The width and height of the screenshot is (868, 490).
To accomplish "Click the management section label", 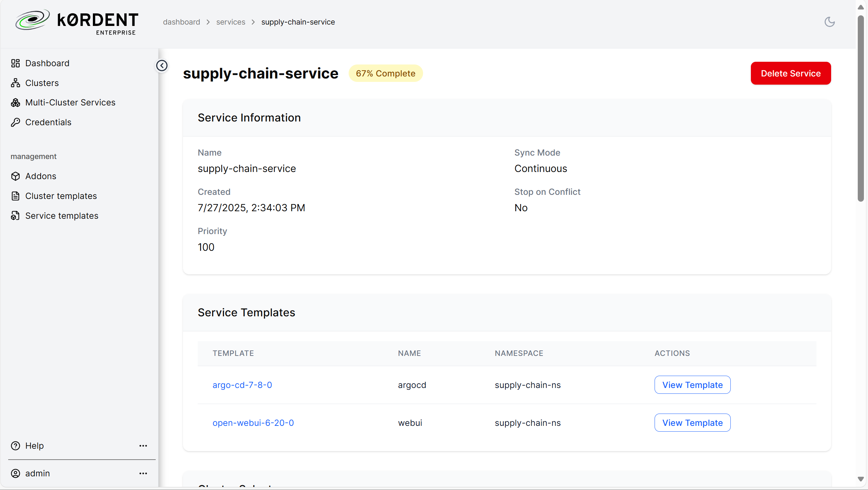I will click(x=33, y=156).
